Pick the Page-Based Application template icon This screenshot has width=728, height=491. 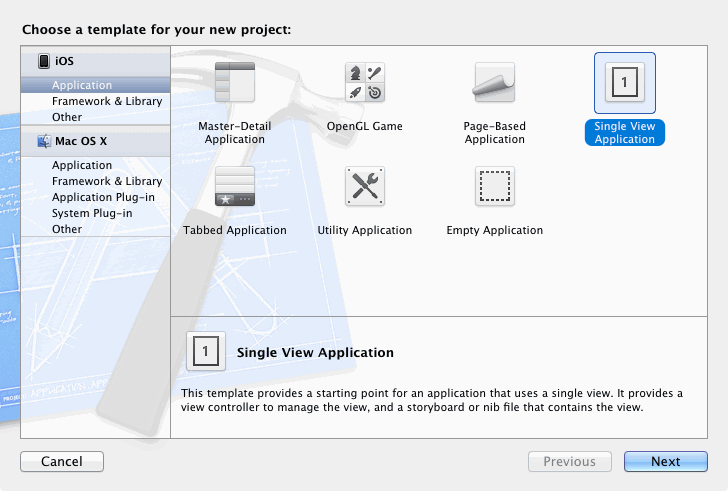pyautogui.click(x=494, y=82)
